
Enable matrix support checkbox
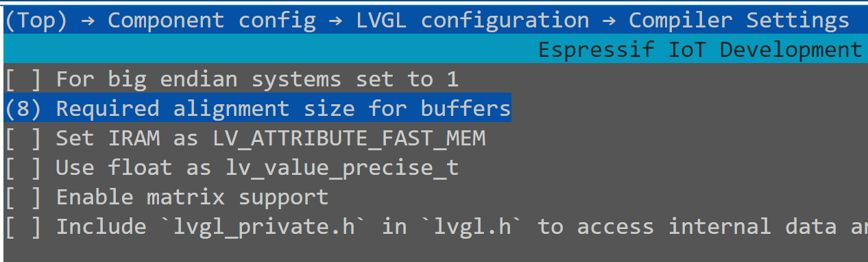tap(22, 198)
